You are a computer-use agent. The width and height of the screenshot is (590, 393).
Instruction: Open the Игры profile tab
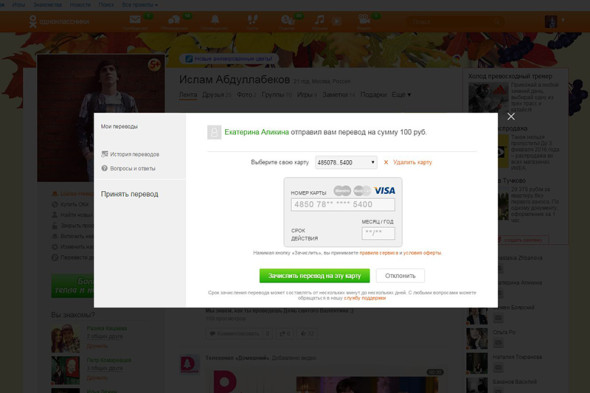click(307, 94)
